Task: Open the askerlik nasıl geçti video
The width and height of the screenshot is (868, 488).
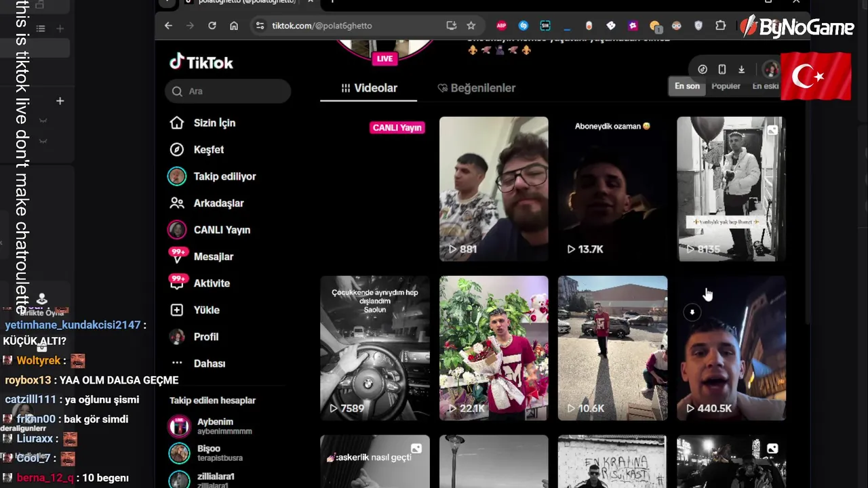Action: point(375,462)
